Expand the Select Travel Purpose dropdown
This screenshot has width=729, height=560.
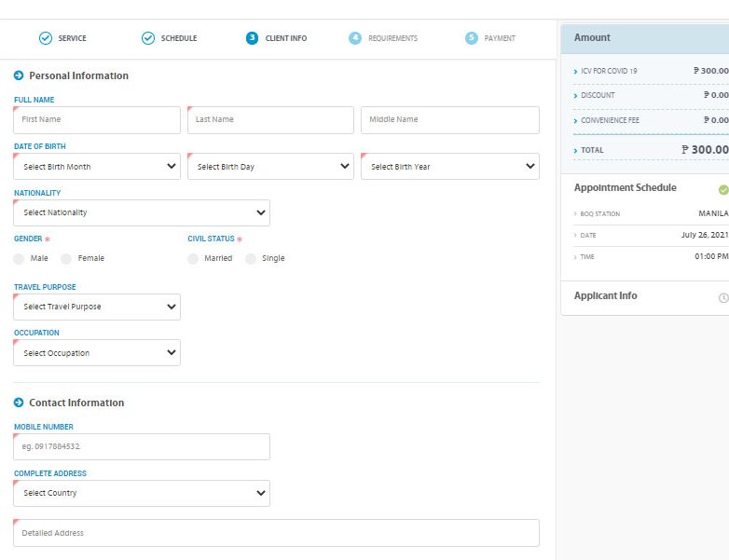[97, 307]
